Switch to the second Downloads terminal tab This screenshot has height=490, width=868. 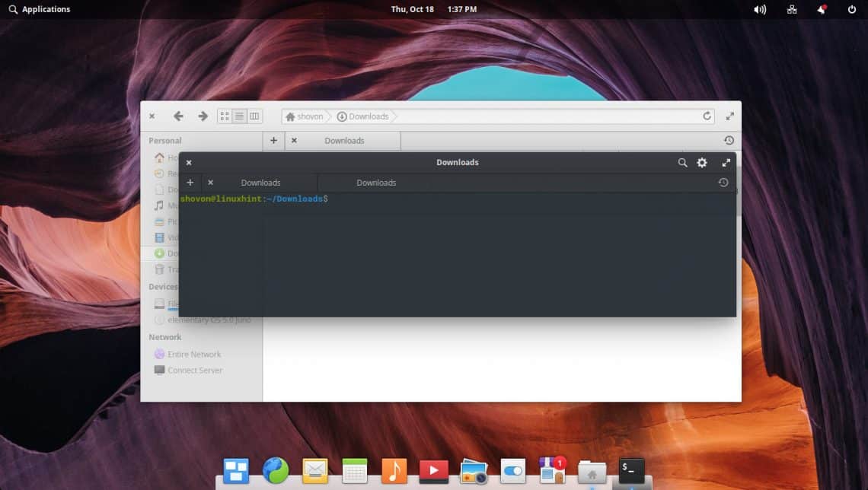pyautogui.click(x=376, y=183)
